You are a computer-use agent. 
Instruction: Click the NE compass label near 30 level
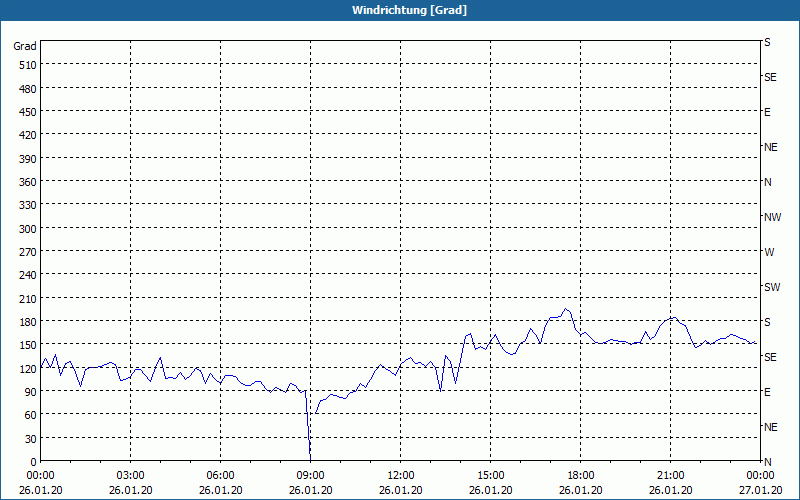pos(771,427)
